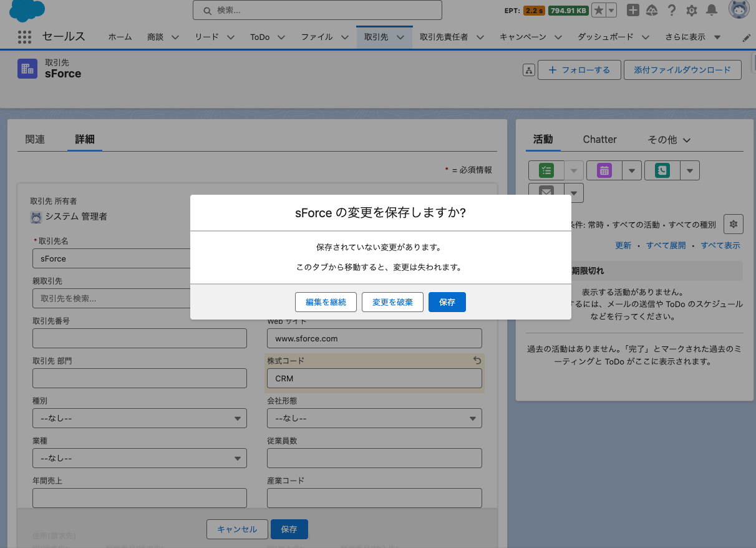
Task: Open the 会社形態 picklist
Action: pos(374,418)
